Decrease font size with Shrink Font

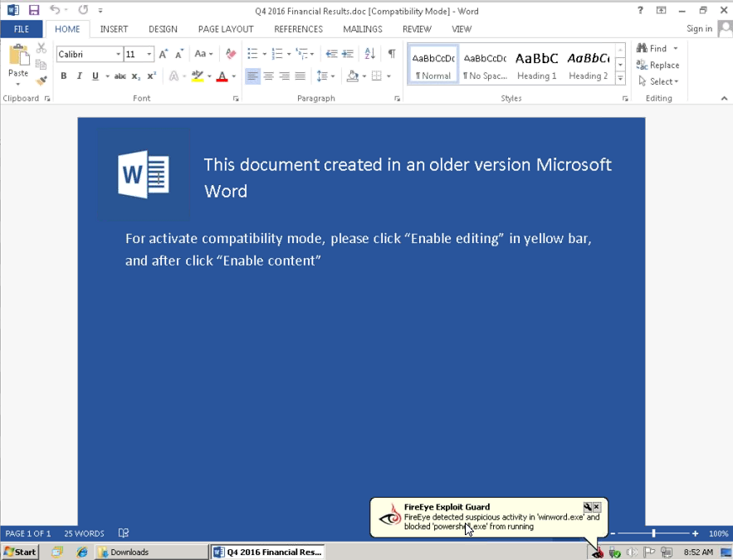tap(179, 54)
